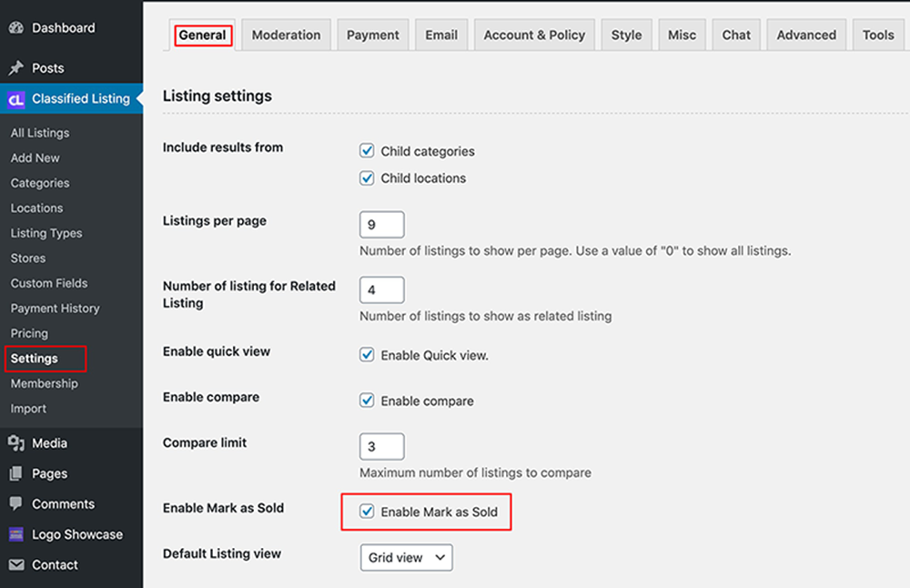
Task: Disable the Enable Quick view checkbox
Action: 367,355
